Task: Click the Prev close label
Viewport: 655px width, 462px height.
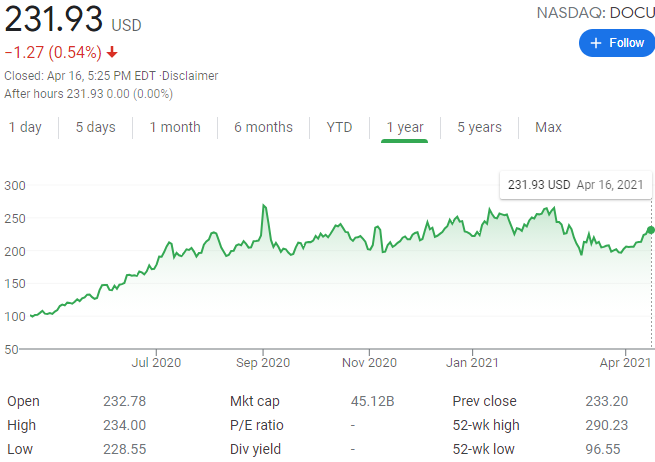Action: tap(485, 401)
